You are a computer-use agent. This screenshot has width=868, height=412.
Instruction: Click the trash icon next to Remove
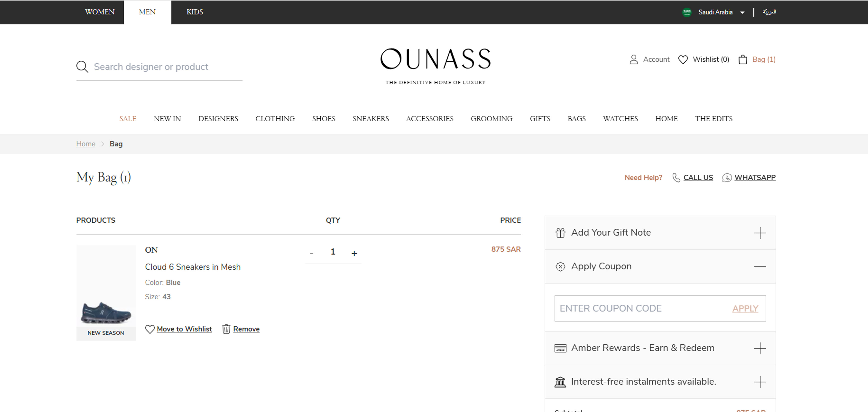(x=226, y=329)
